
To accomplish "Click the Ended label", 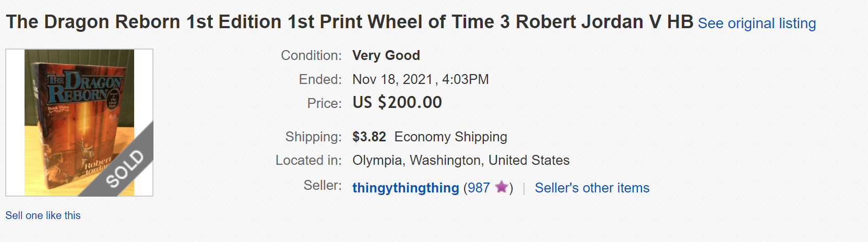I will point(320,79).
